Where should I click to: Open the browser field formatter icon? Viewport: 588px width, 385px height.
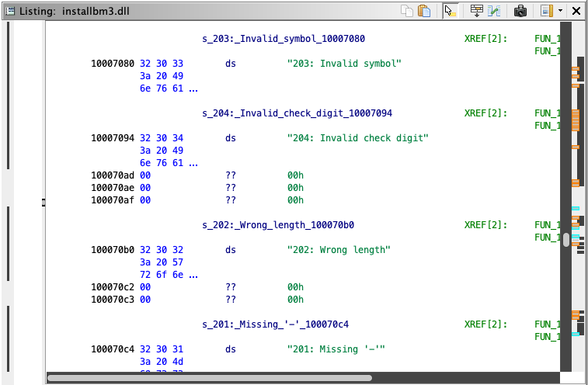pyautogui.click(x=477, y=11)
